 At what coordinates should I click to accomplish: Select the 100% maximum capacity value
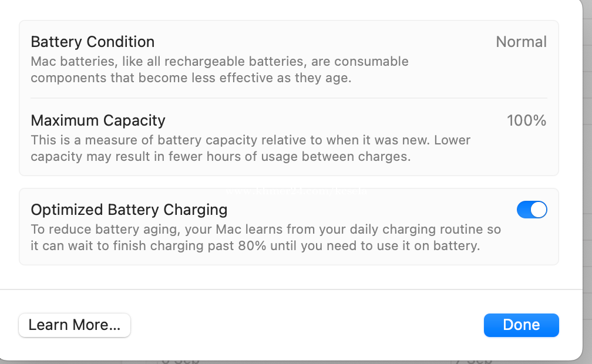click(526, 121)
